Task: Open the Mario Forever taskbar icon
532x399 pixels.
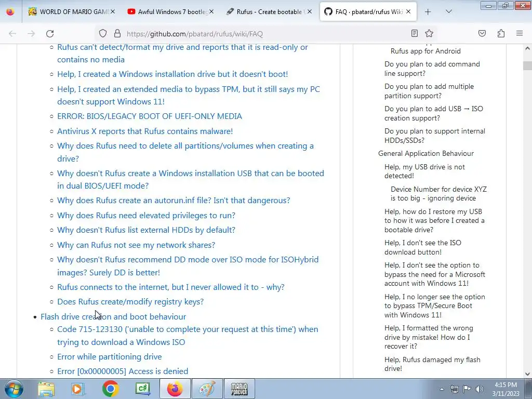Action: (x=239, y=389)
